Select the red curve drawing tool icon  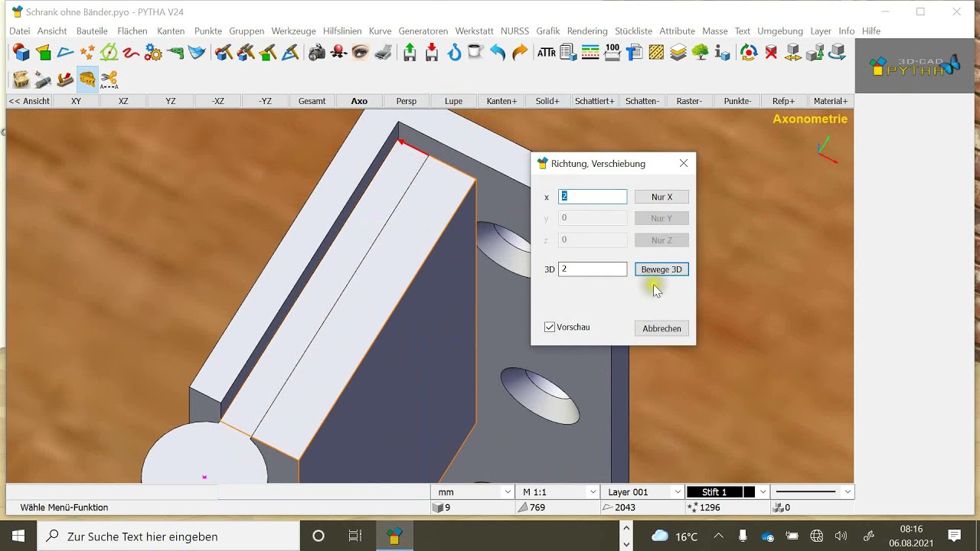point(131,53)
